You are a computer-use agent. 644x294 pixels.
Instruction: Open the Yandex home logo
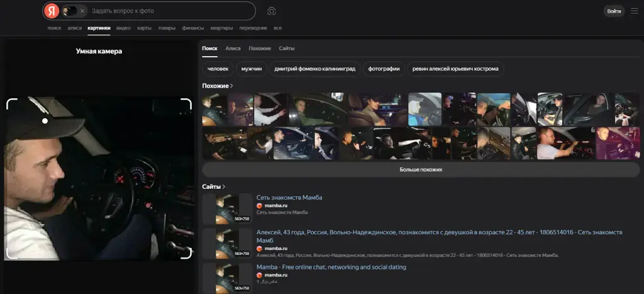(52, 11)
